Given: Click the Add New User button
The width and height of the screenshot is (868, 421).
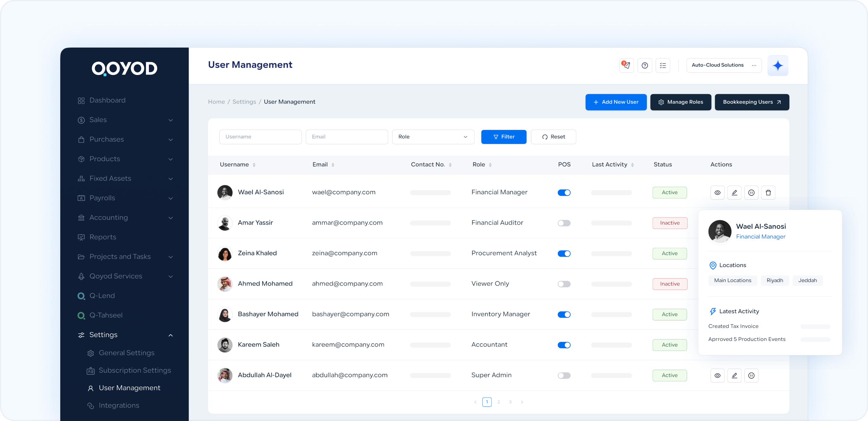Looking at the screenshot, I should click(616, 102).
